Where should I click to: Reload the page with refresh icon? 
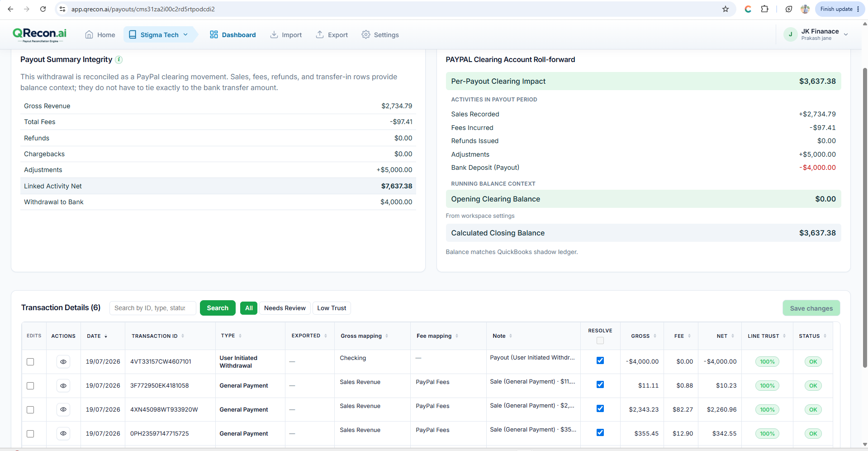pos(43,9)
